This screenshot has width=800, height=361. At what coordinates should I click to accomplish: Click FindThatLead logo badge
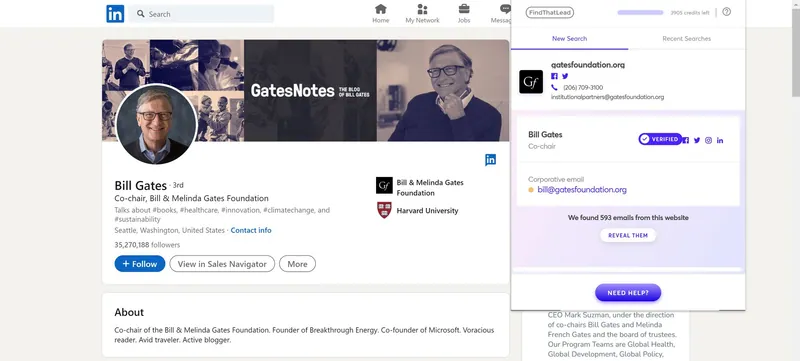[549, 12]
